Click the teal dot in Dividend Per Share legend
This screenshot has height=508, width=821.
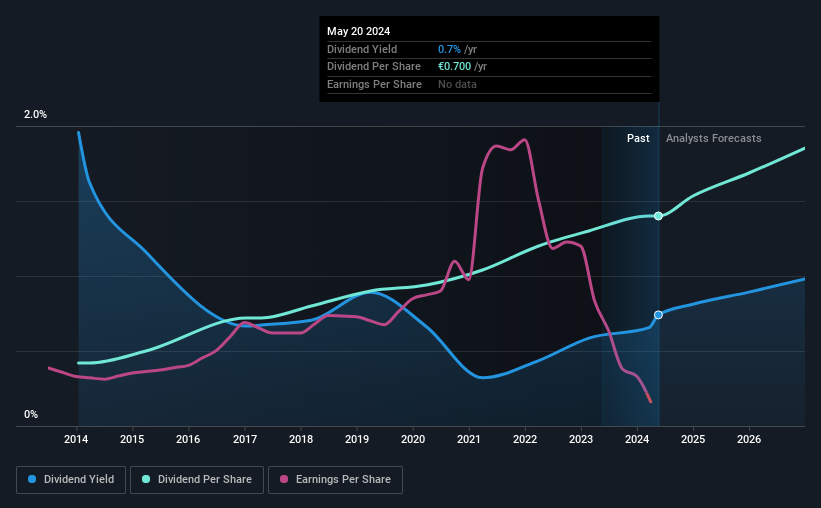point(146,479)
